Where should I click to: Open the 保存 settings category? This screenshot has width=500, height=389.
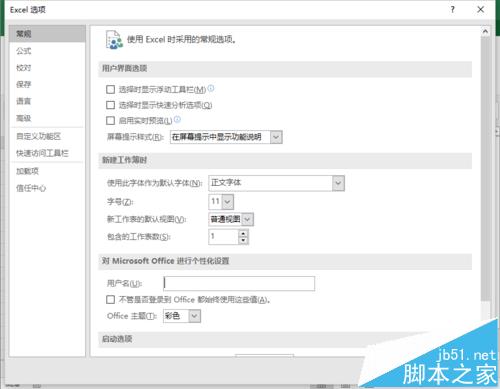pyautogui.click(x=47, y=84)
